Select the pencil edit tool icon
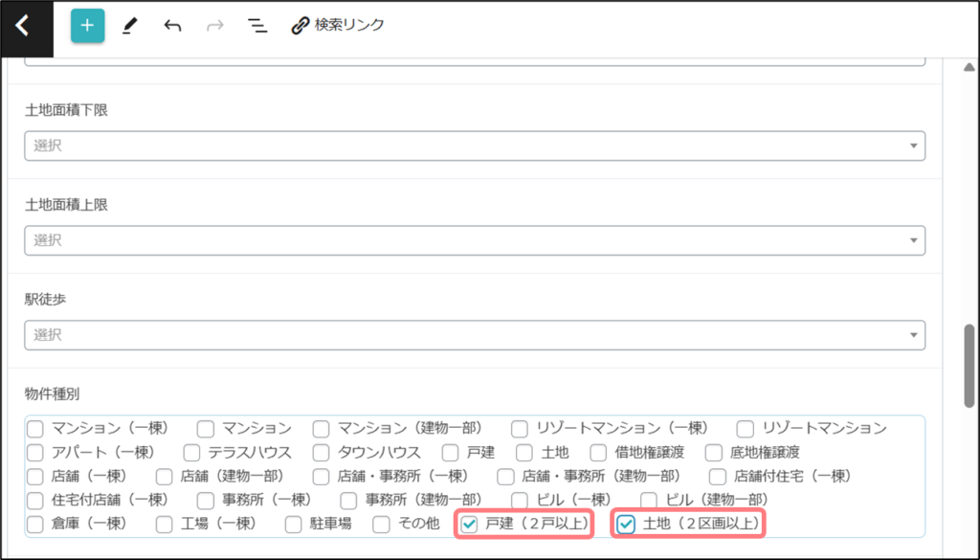The width and height of the screenshot is (980, 560). pos(130,26)
